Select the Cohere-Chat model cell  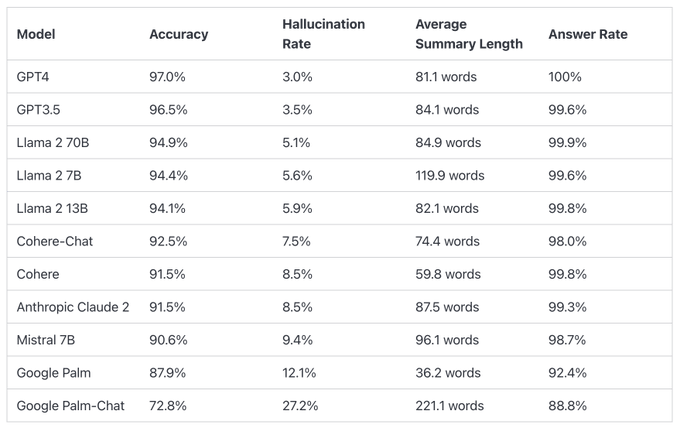pyautogui.click(x=55, y=241)
